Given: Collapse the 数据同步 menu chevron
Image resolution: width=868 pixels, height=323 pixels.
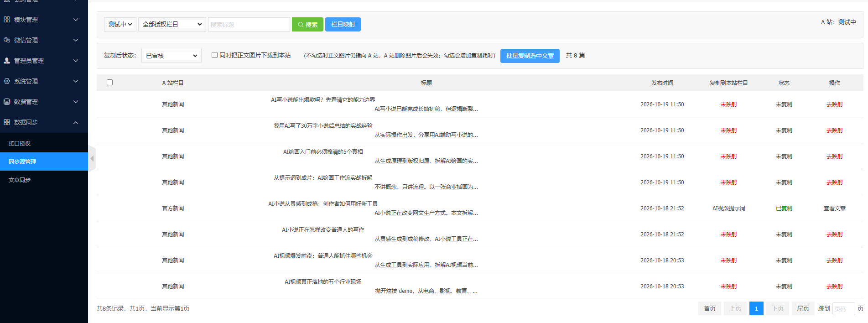Looking at the screenshot, I should point(76,122).
